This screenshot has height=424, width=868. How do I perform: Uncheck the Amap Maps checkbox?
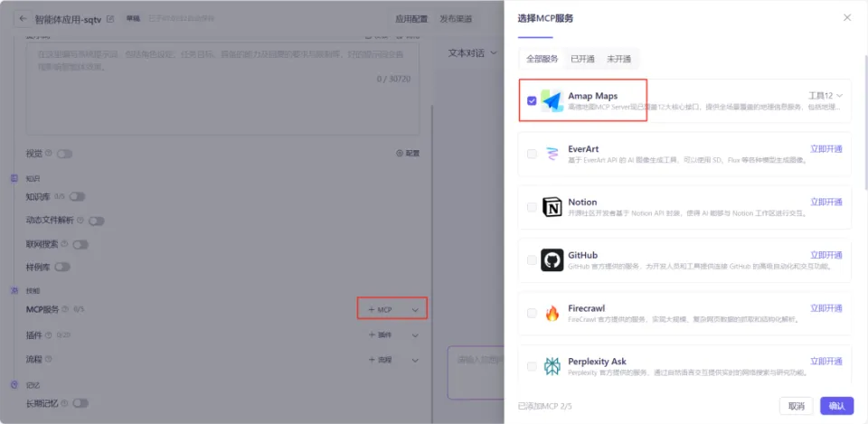point(532,100)
